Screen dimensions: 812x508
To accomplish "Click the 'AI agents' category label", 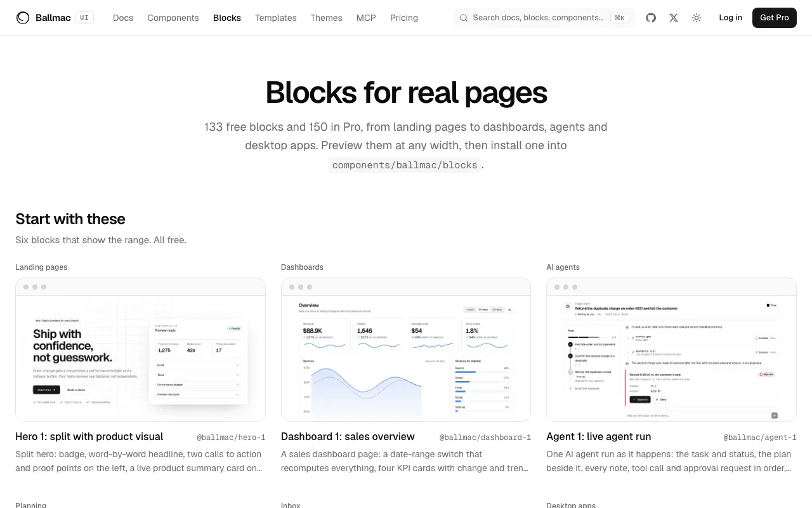I will 563,267.
